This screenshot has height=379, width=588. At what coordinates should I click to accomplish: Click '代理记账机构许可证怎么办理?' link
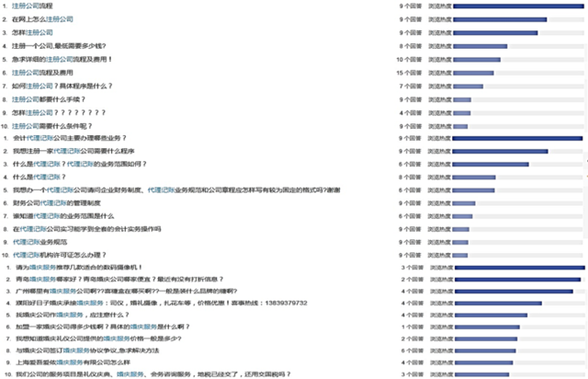60,254
